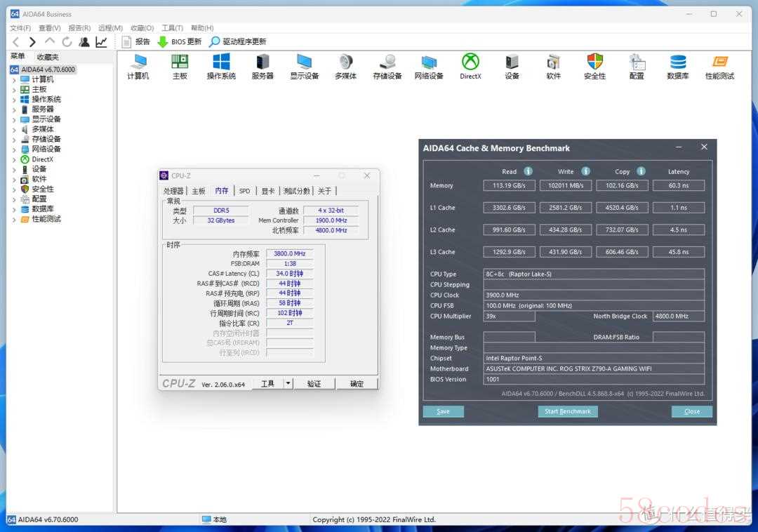Viewport: 758px width, 532px height.
Task: Click the Report (报告) toolbar button
Action: point(136,42)
